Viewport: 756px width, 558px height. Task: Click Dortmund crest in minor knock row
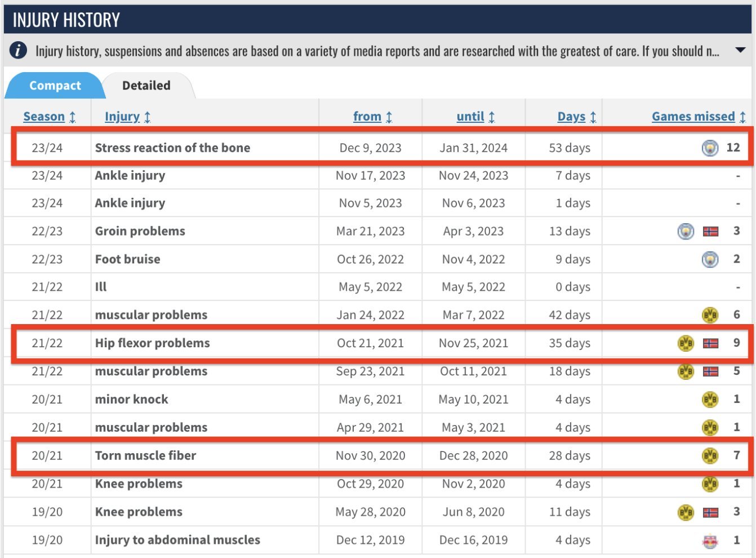point(710,400)
